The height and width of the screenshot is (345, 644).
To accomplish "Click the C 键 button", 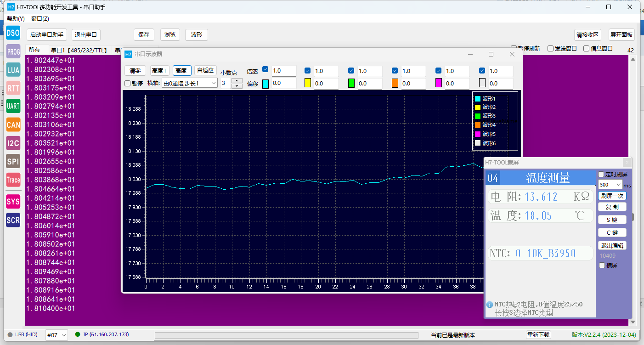I will click(x=612, y=232).
